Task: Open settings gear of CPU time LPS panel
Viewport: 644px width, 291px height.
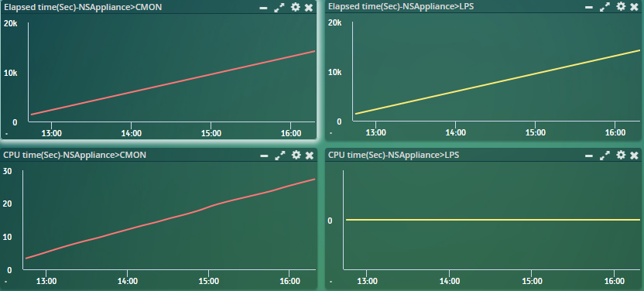Action: (x=621, y=155)
